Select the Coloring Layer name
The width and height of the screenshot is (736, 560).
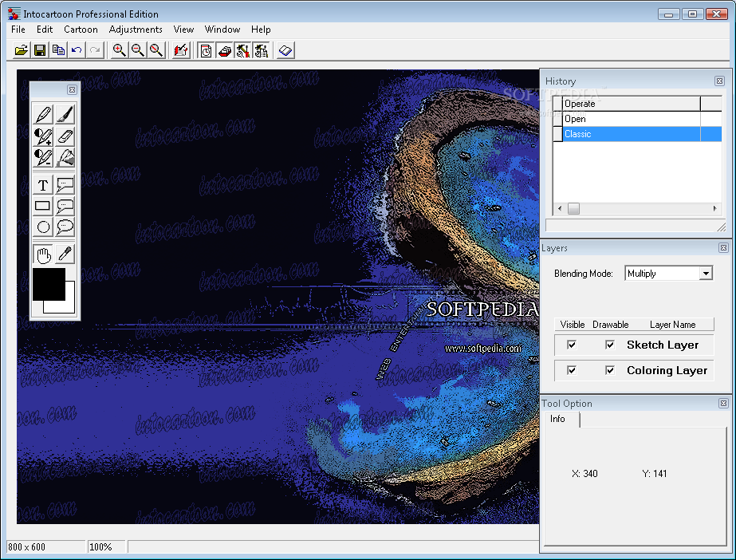click(x=667, y=370)
